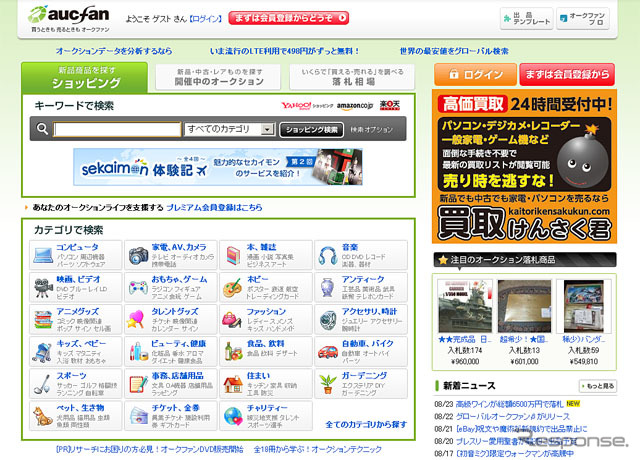The height and width of the screenshot is (460, 640).
Task: Click the 【ログイン】 link beside guest greeting
Action: 206,19
